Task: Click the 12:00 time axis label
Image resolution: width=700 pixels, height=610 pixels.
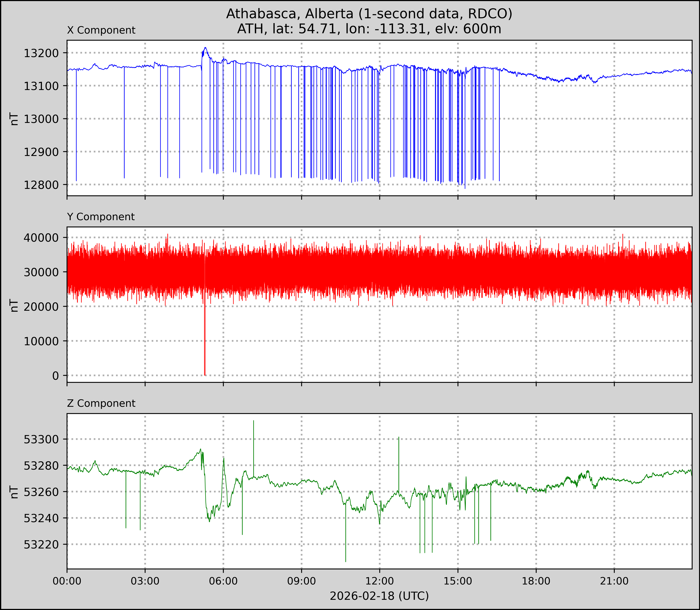Action: (380, 581)
